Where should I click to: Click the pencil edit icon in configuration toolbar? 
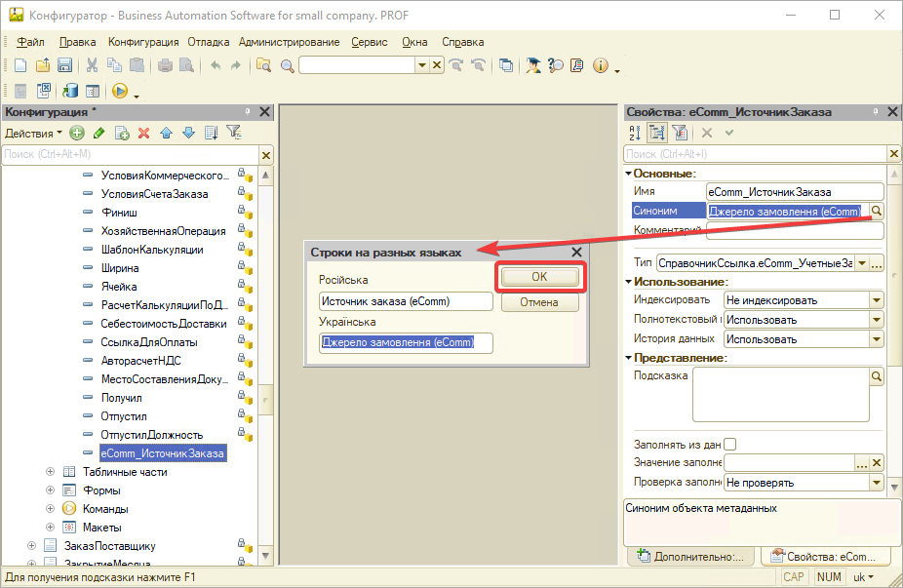[x=98, y=133]
